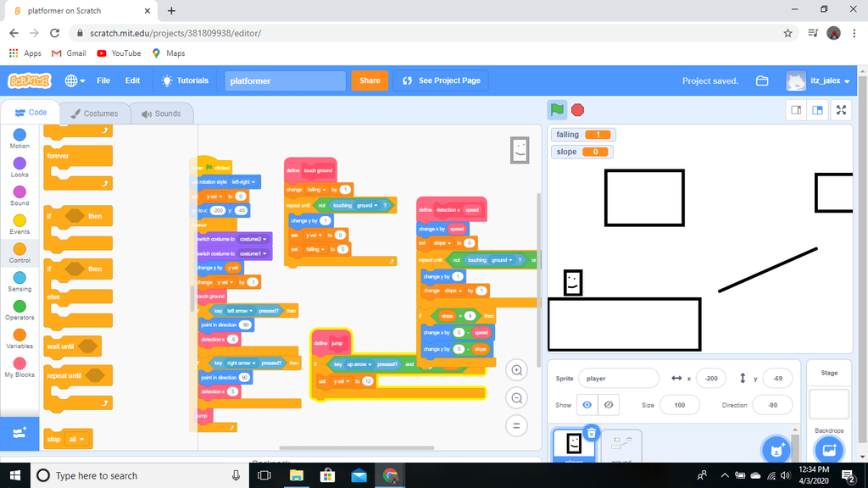The width and height of the screenshot is (868, 488).
Task: Switch to small stage layout
Action: pyautogui.click(x=796, y=110)
